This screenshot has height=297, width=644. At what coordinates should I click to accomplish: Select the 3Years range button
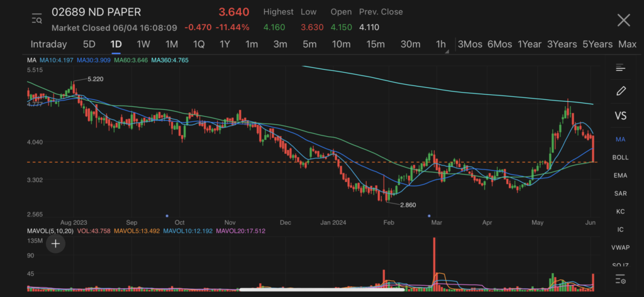[x=562, y=44]
